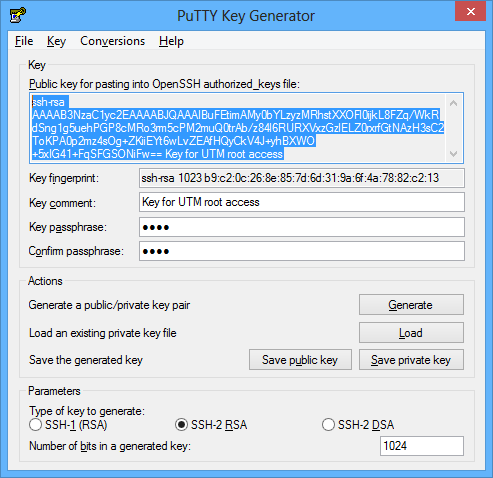Click the Key passphrase field
Screen dimensions: 493x478
(x=302, y=227)
